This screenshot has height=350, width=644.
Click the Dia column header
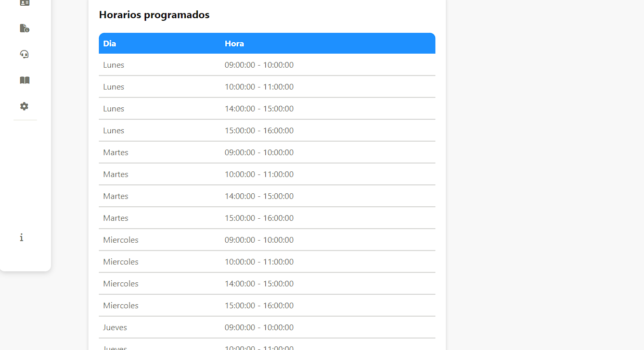click(110, 44)
